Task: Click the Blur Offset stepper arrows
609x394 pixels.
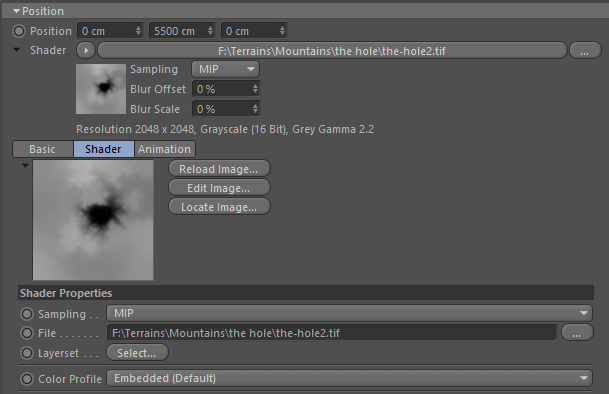Action: (x=255, y=89)
